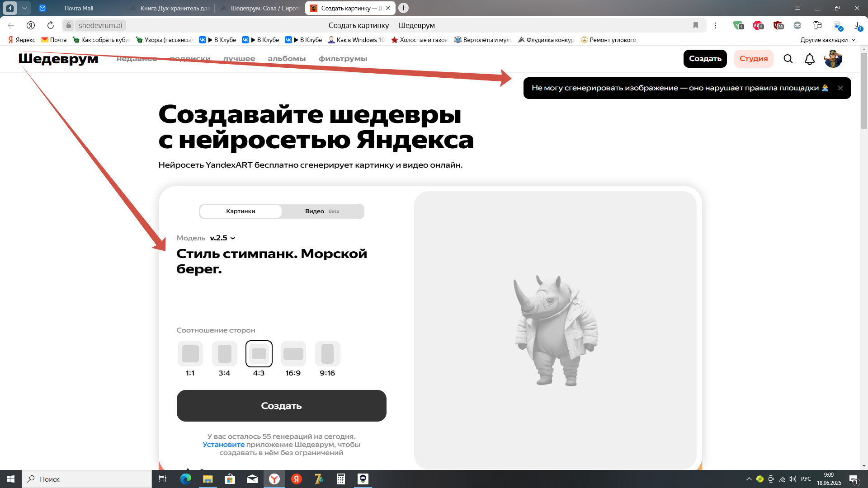Click the page reload icon

51,25
